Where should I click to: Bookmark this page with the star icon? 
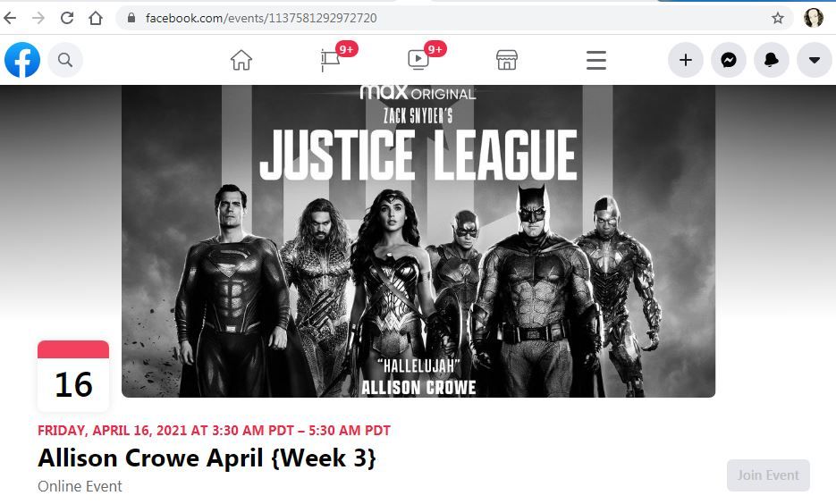click(777, 18)
